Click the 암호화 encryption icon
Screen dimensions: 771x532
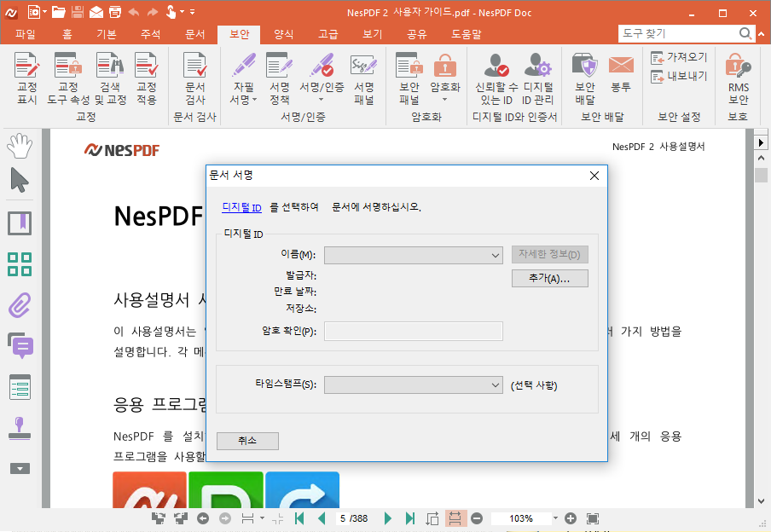pos(445,66)
